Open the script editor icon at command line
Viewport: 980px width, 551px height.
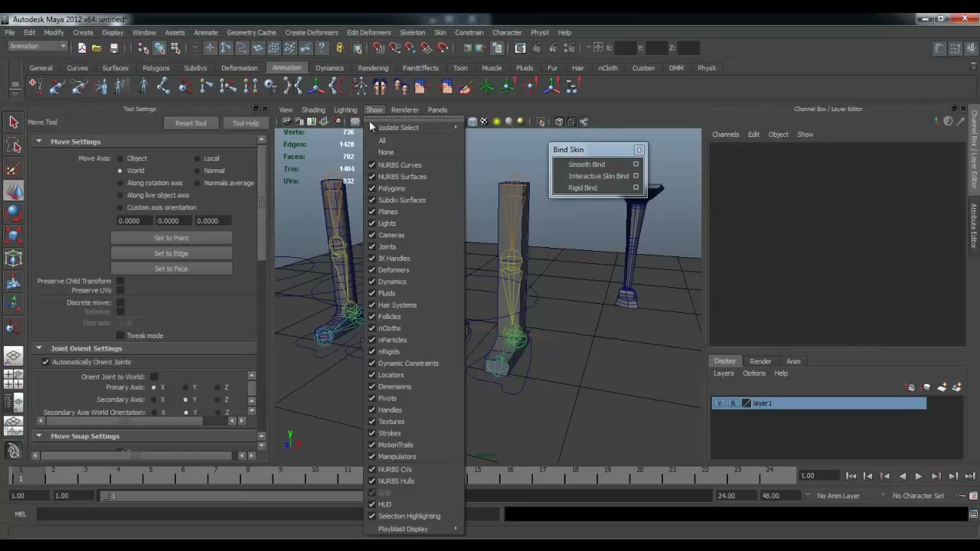click(x=974, y=514)
